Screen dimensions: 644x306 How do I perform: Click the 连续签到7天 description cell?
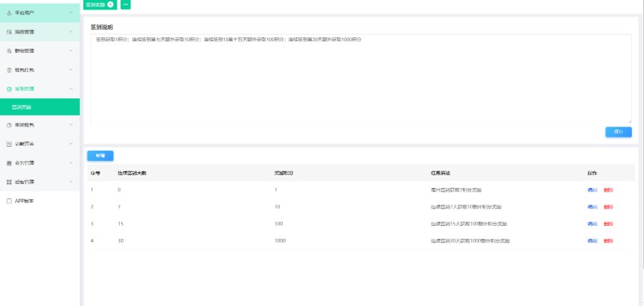(x=466, y=207)
